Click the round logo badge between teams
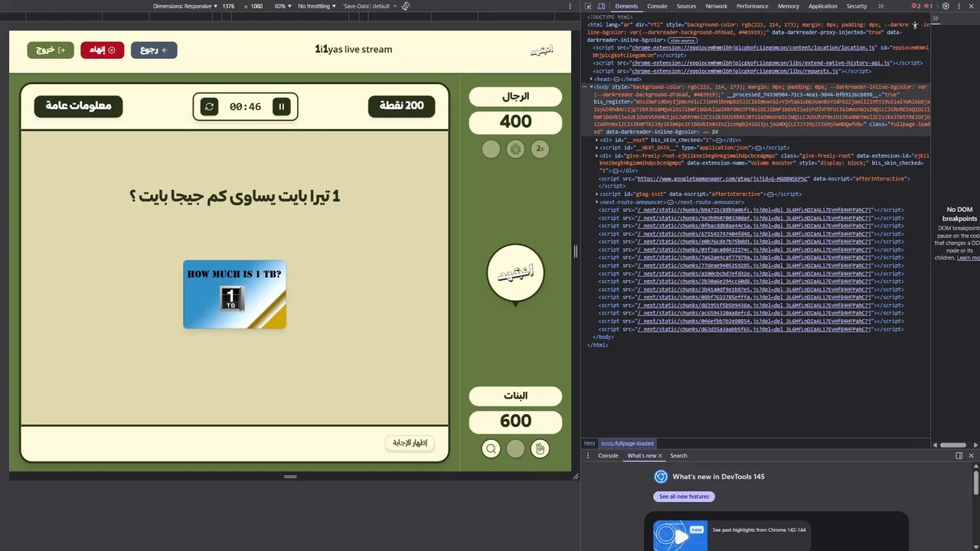Image resolution: width=980 pixels, height=551 pixels. pos(515,273)
